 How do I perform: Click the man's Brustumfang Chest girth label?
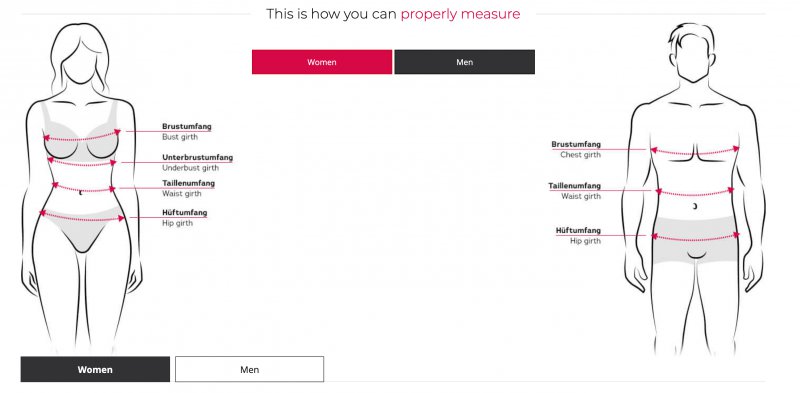[576, 149]
